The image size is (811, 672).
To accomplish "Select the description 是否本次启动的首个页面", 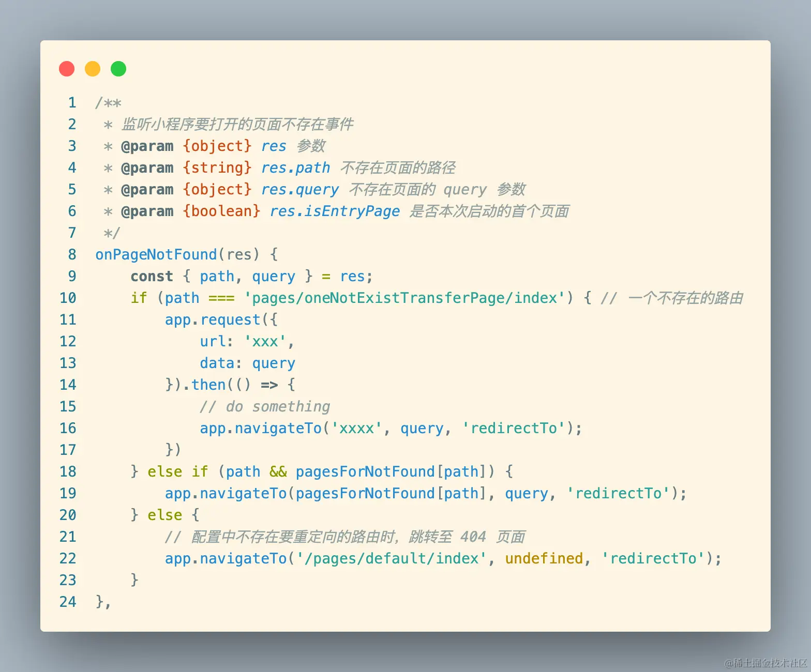I will pos(489,211).
